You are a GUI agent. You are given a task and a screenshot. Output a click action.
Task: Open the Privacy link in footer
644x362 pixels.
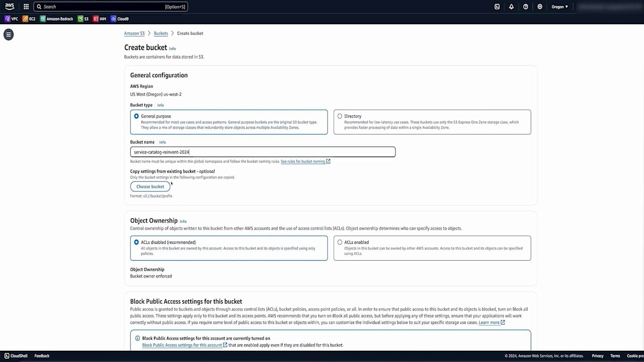[597, 356]
